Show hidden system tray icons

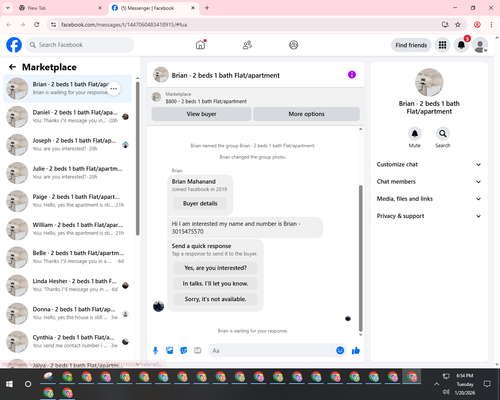click(x=436, y=384)
